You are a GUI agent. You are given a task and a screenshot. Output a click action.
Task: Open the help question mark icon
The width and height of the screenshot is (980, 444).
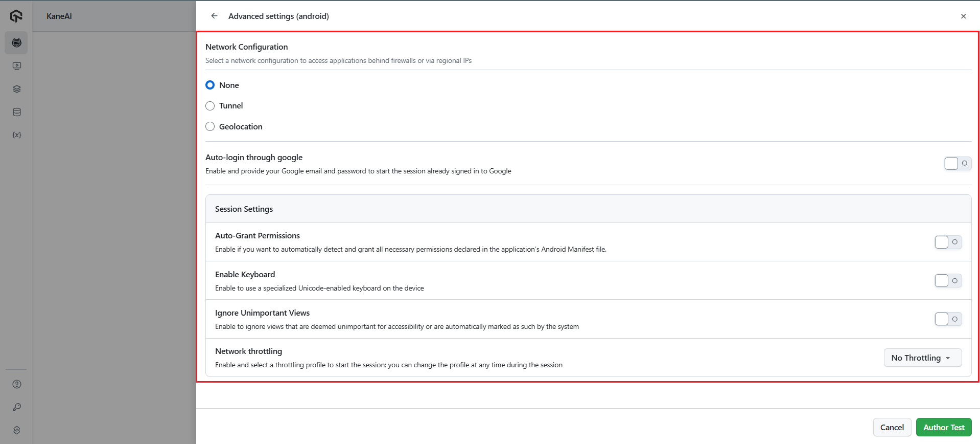pos(17,384)
